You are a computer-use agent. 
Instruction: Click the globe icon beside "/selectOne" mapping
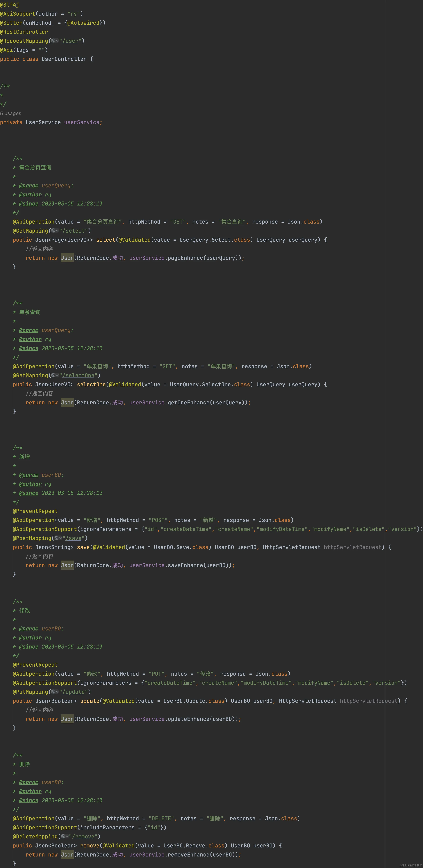coord(53,375)
